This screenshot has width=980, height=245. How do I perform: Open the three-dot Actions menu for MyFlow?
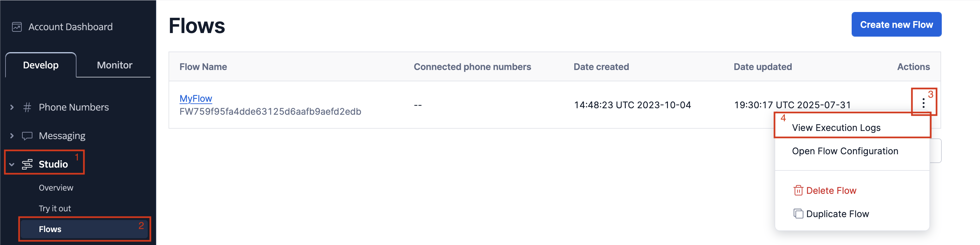click(923, 103)
